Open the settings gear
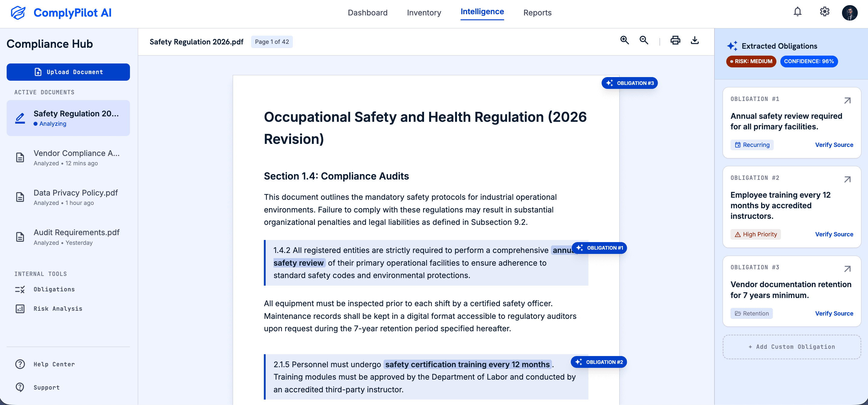This screenshot has height=405, width=868. (824, 12)
